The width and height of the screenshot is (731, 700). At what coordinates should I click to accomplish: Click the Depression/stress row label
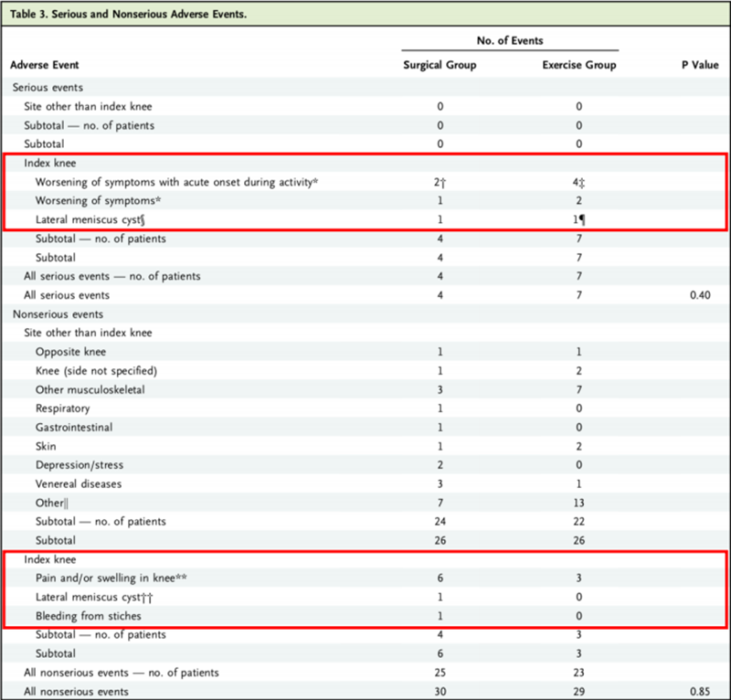pyautogui.click(x=80, y=465)
